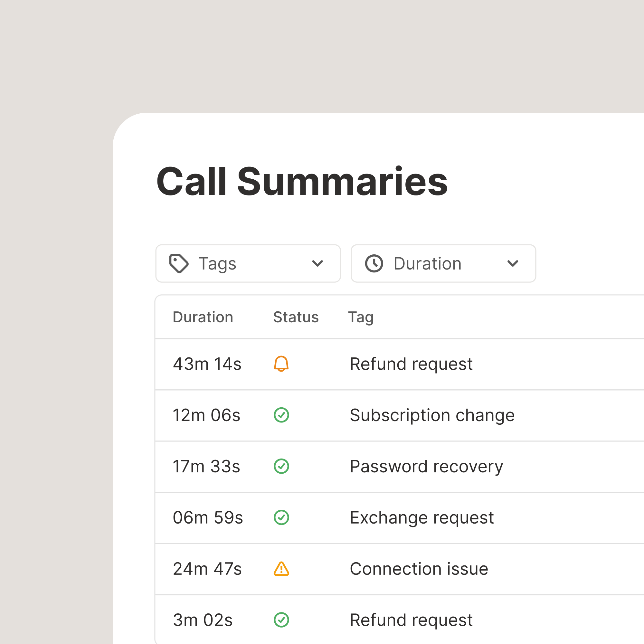
Task: Click the checkmark icon on Password recovery row
Action: click(281, 466)
